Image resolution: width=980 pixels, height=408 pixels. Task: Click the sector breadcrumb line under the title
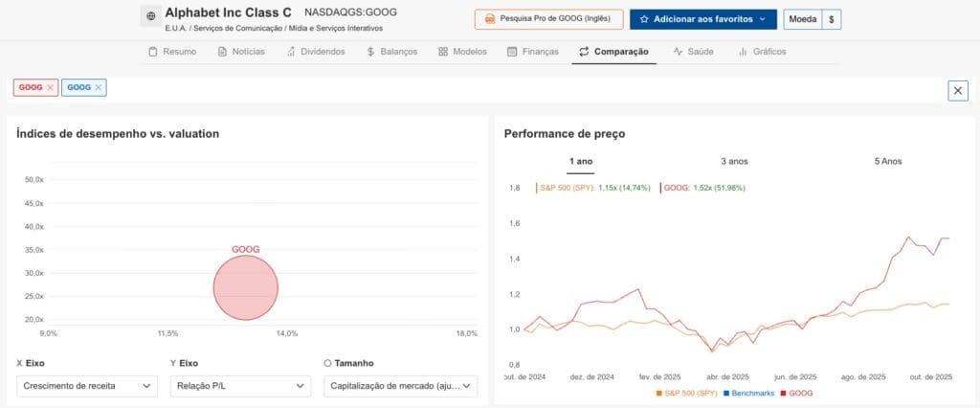coord(274,28)
